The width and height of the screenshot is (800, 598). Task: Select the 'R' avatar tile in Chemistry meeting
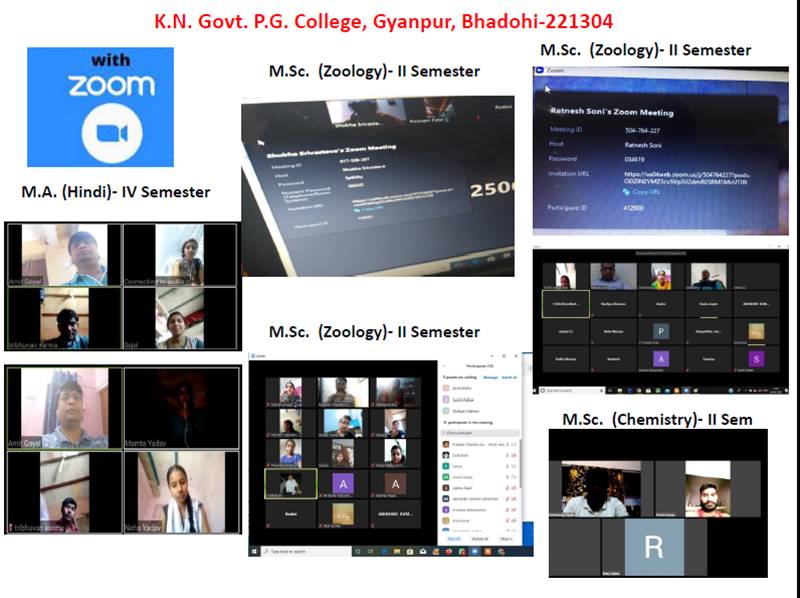pos(654,547)
